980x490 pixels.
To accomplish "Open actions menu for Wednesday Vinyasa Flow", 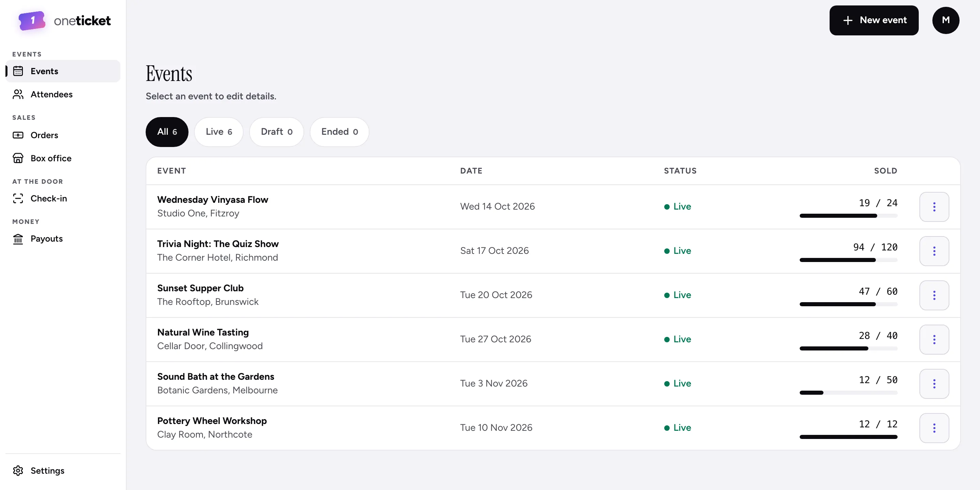I will click(934, 207).
